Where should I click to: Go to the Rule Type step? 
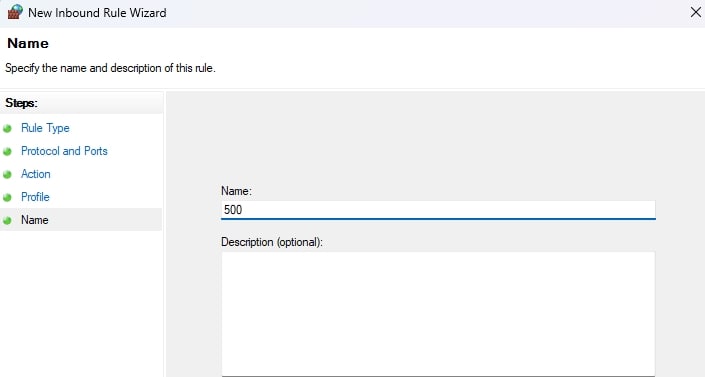click(45, 128)
